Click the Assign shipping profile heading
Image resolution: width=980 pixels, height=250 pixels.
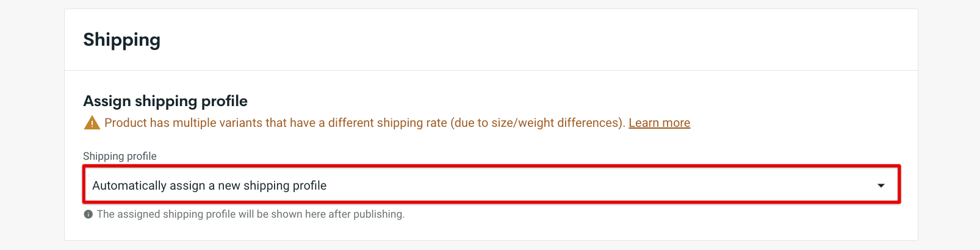pyautogui.click(x=165, y=101)
